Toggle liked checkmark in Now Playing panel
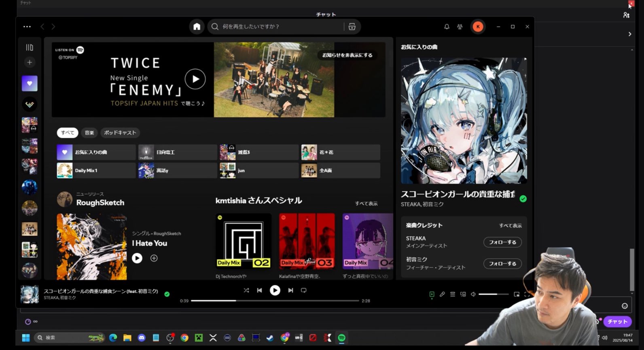 pyautogui.click(x=523, y=199)
